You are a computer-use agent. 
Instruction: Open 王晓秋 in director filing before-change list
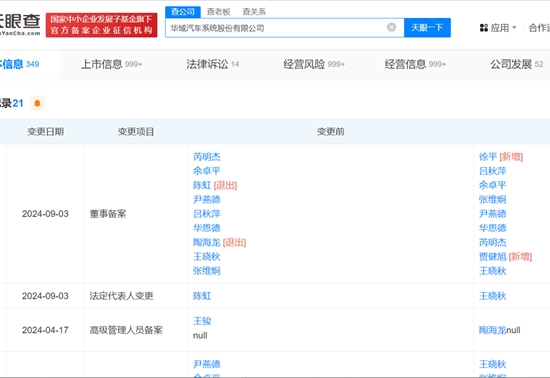207,257
